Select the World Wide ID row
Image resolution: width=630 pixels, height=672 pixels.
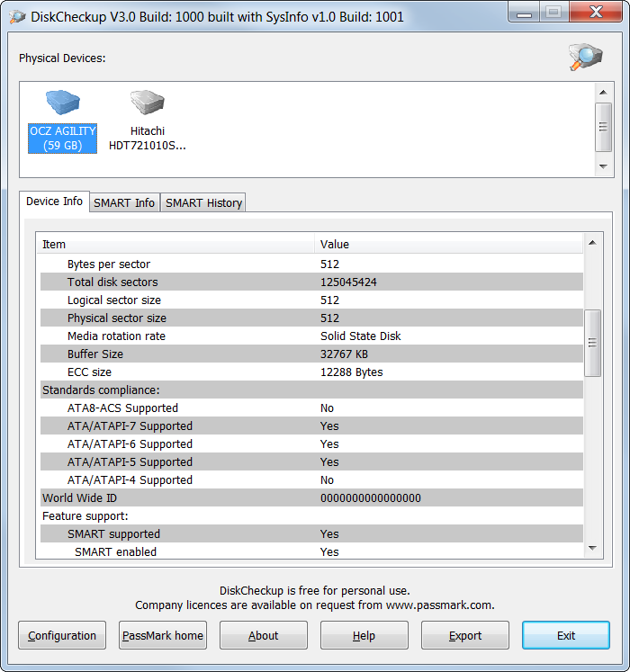pos(311,498)
